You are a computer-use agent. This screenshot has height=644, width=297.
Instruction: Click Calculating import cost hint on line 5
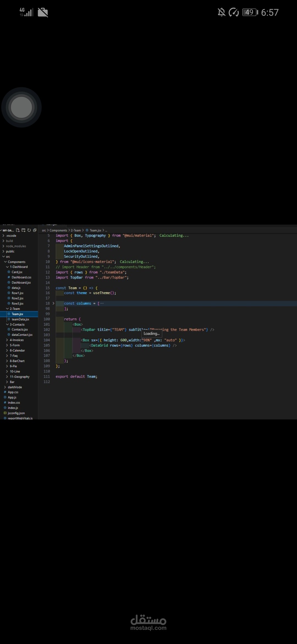pos(174,235)
